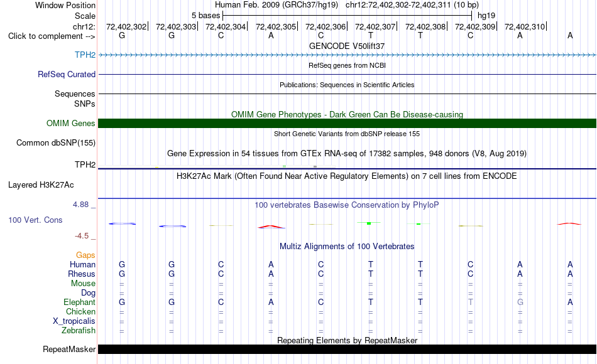Click position label 72,402,306
Screen dimensions: 597x364
(326, 26)
